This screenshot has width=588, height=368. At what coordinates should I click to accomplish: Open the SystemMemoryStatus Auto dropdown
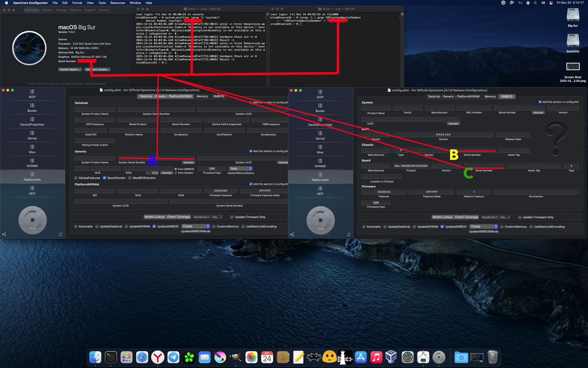click(x=240, y=169)
